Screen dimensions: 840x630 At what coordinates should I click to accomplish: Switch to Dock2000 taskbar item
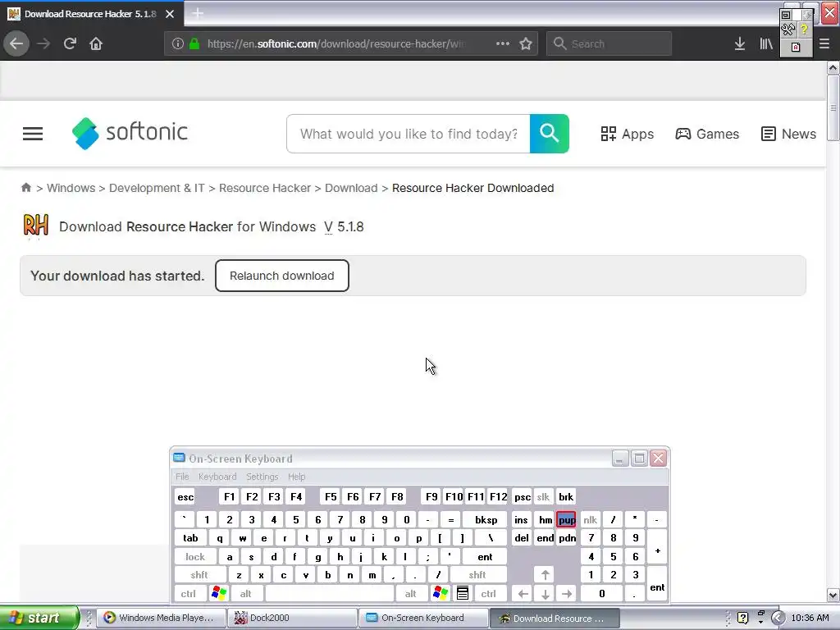pos(291,618)
